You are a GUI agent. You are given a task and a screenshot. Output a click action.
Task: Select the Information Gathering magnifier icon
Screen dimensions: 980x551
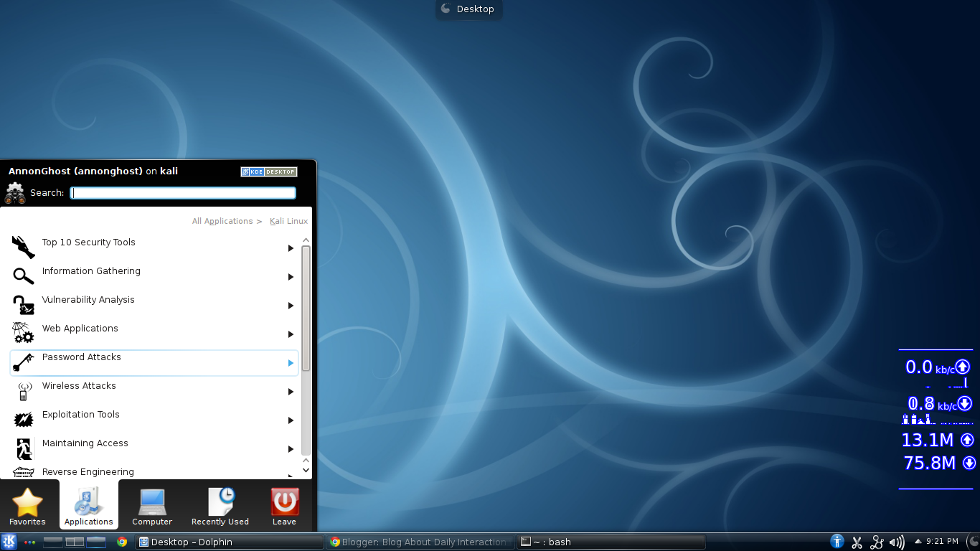pos(22,276)
